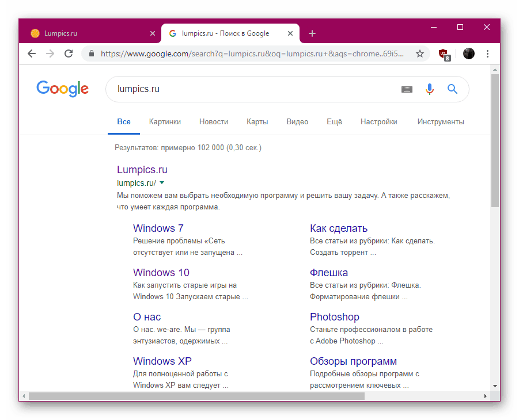The width and height of the screenshot is (519, 420).
Task: Click the address bar URL
Action: click(252, 54)
